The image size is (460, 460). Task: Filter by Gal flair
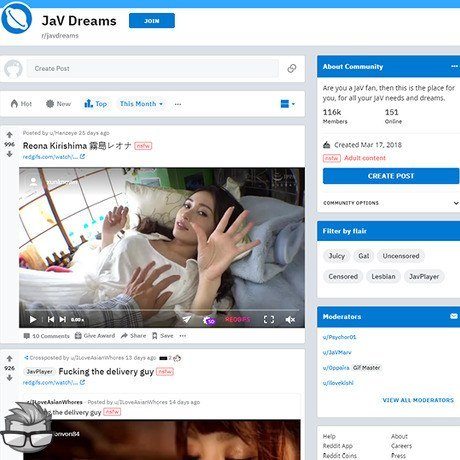(x=363, y=256)
